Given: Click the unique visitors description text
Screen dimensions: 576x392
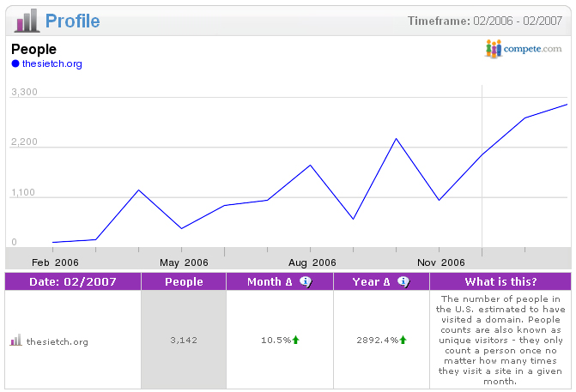Looking at the screenshot, I should 500,340.
